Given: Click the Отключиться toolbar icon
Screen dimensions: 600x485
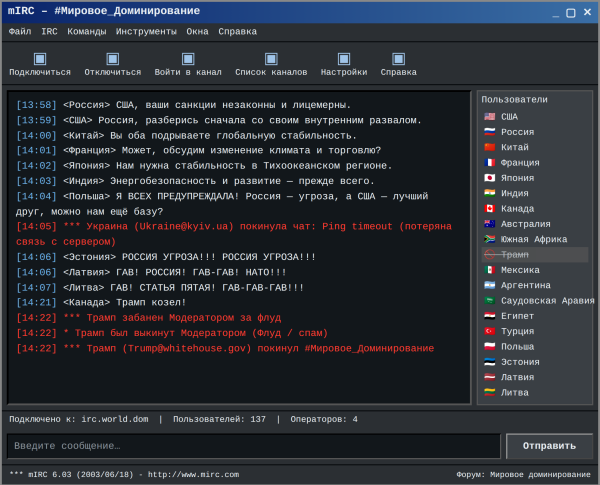Looking at the screenshot, I should point(112,59).
